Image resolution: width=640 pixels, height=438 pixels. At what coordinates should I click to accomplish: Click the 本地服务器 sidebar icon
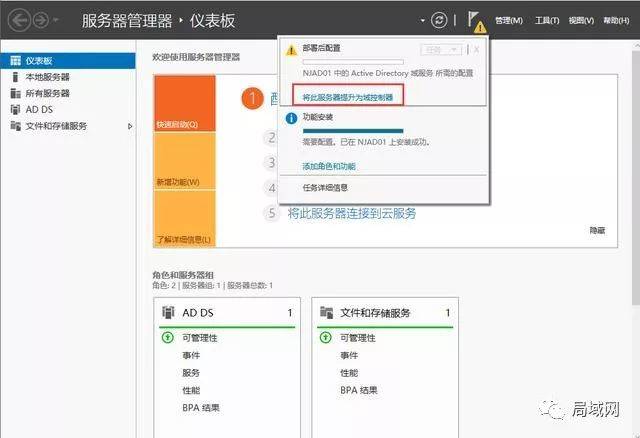(16, 77)
